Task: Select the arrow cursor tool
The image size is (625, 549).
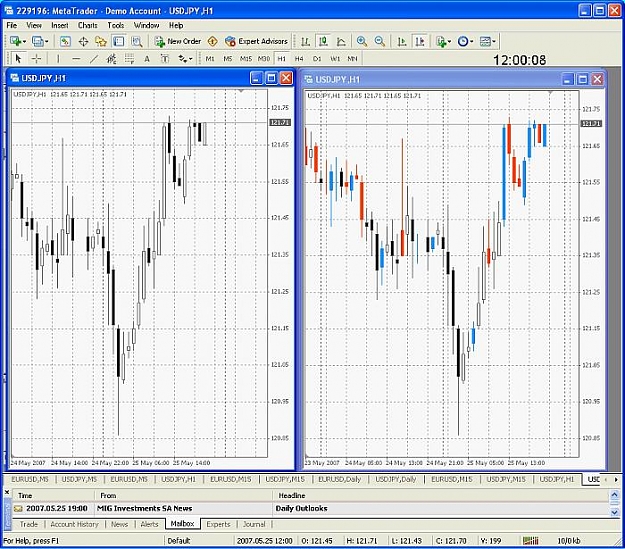Action: [x=18, y=59]
